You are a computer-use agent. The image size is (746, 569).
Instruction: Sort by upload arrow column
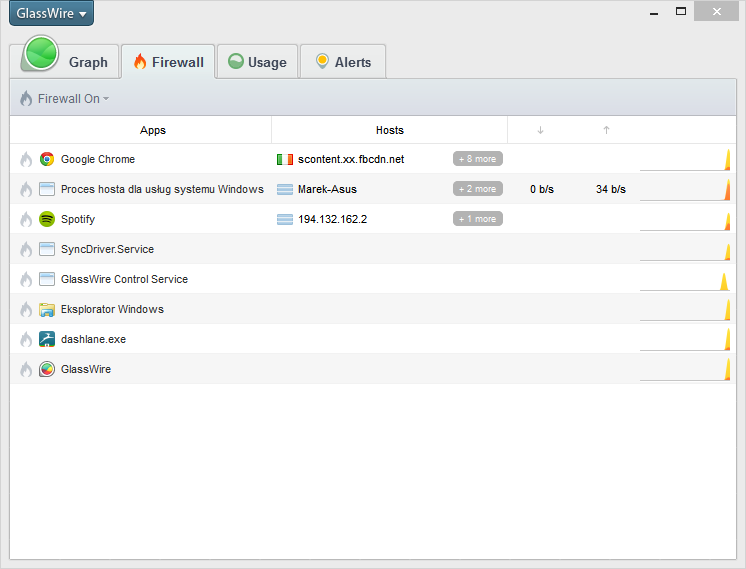pyautogui.click(x=606, y=130)
